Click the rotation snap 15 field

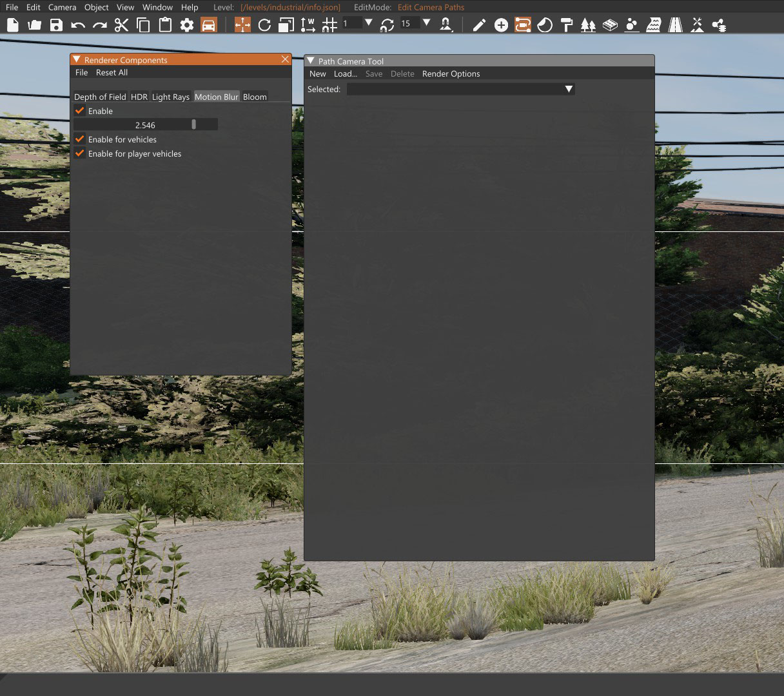pyautogui.click(x=410, y=23)
